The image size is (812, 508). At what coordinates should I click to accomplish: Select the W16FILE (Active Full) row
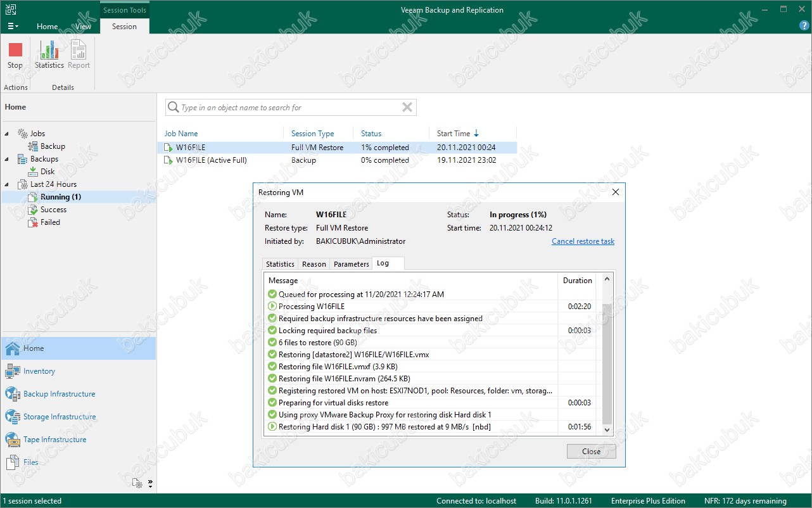tap(337, 160)
